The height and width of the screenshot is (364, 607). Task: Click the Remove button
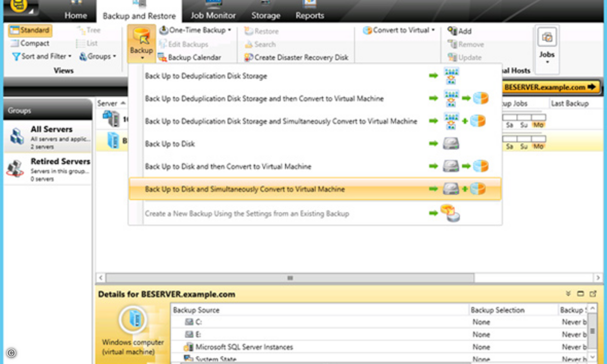pyautogui.click(x=466, y=44)
